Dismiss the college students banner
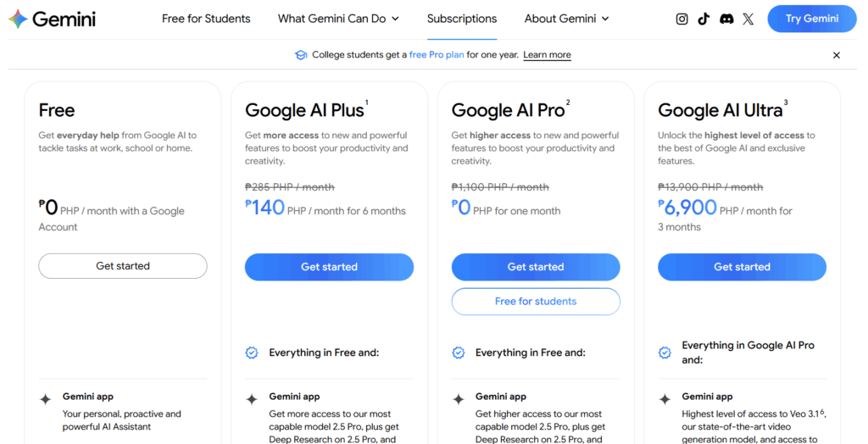Screen dimensions: 868x444 [837, 55]
